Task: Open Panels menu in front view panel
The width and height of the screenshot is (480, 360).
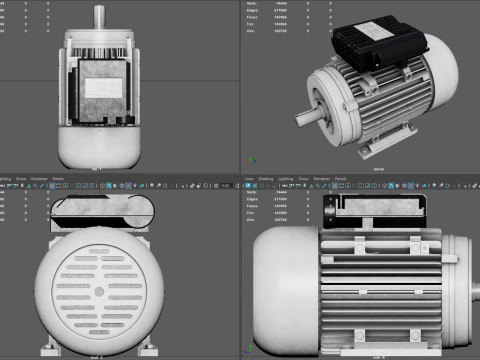Action: click(58, 179)
